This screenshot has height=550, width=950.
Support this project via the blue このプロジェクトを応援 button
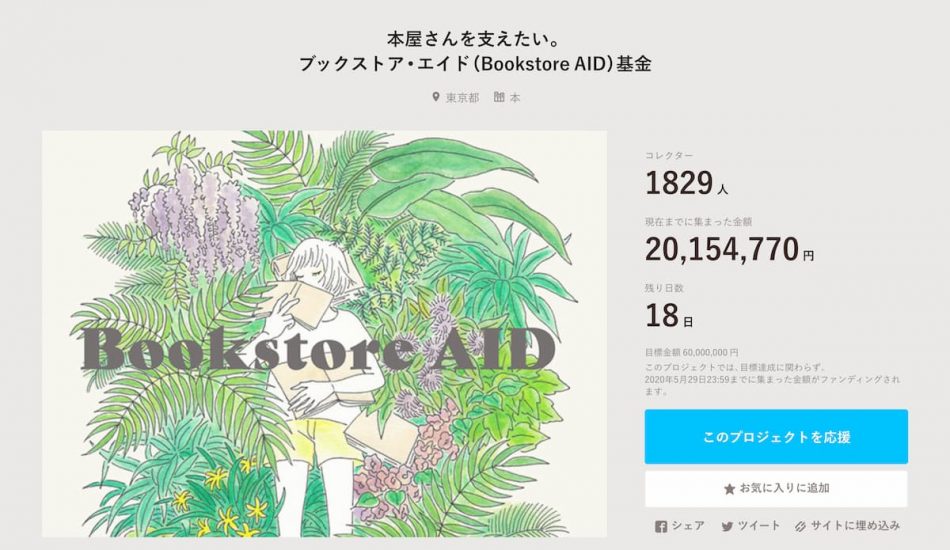[x=776, y=437]
